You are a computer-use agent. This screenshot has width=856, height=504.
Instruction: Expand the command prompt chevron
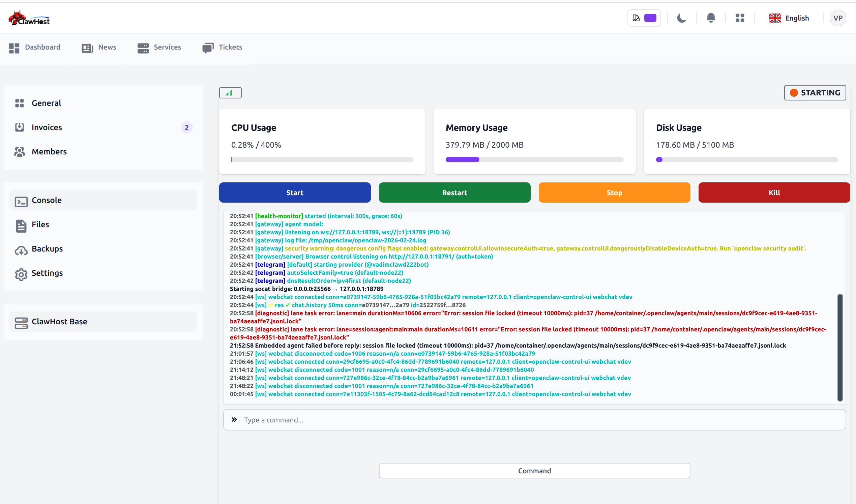point(234,420)
